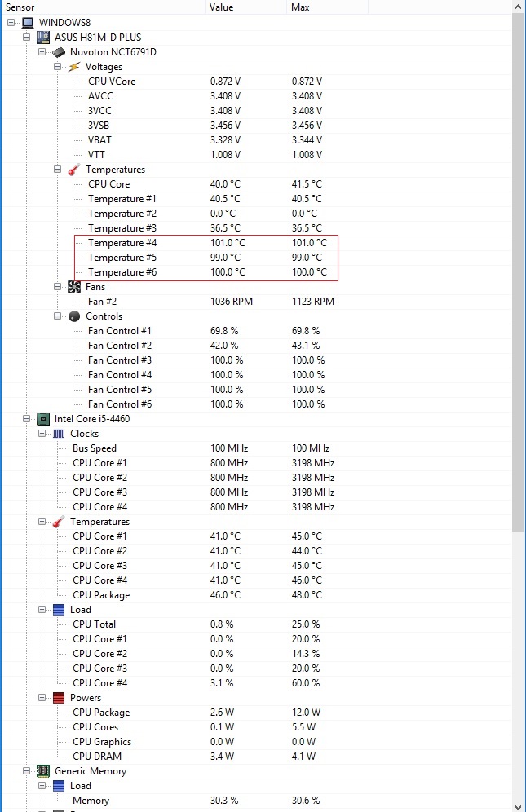Click the WINDOWS8 computer icon
526x812 pixels.
point(28,23)
